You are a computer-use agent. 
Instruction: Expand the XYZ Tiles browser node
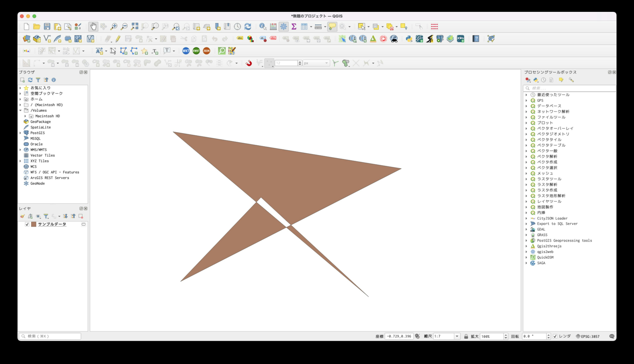pyautogui.click(x=20, y=161)
